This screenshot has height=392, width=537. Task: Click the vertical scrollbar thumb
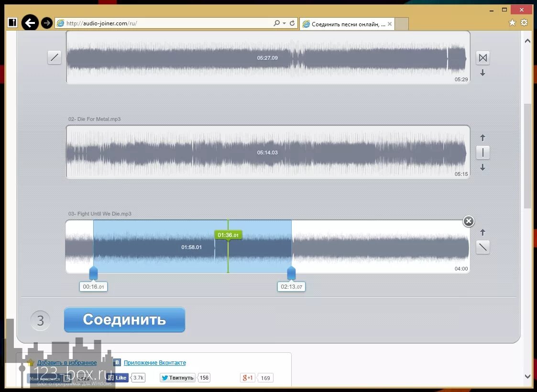(x=527, y=156)
